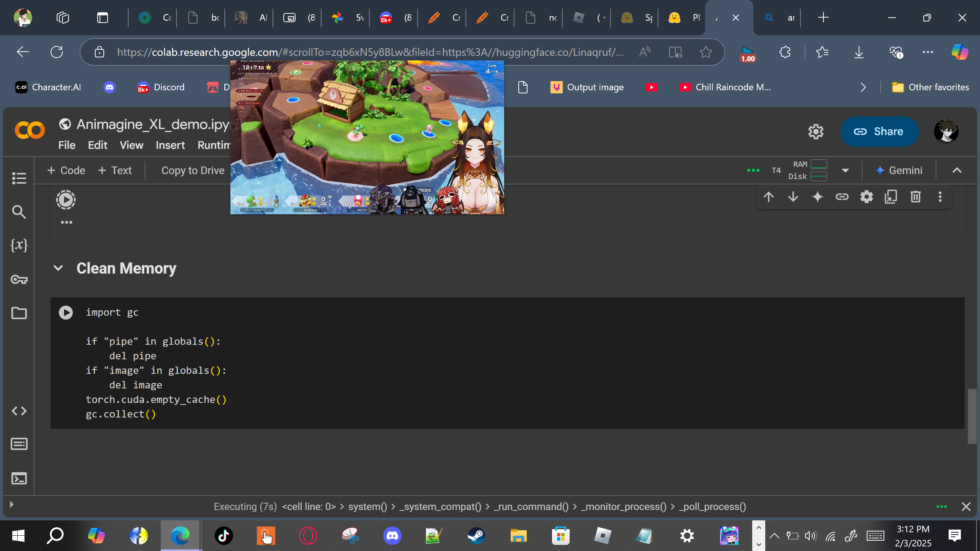This screenshot has height=551, width=980.
Task: Click the Gemini sparkle icon in cell toolbar
Action: pos(818,197)
